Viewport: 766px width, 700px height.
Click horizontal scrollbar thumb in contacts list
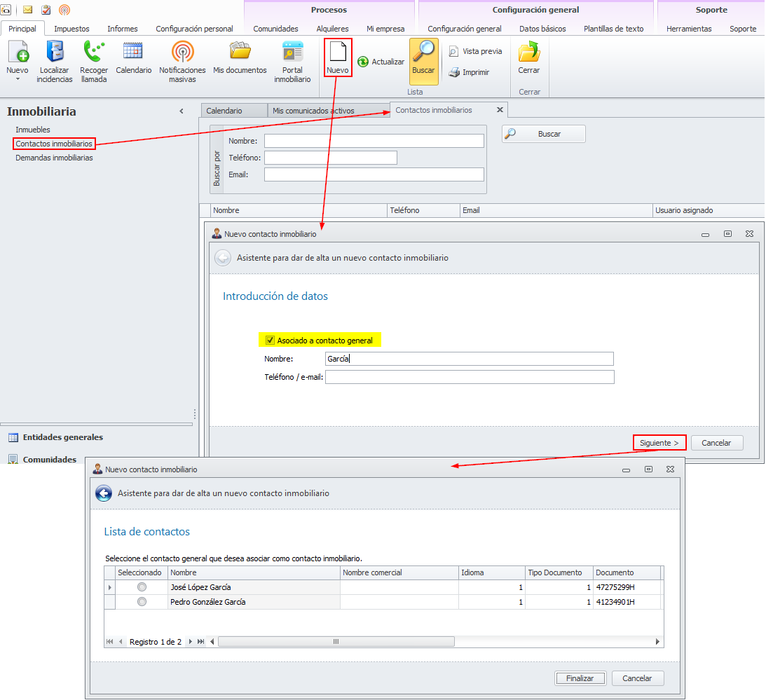tap(336, 641)
